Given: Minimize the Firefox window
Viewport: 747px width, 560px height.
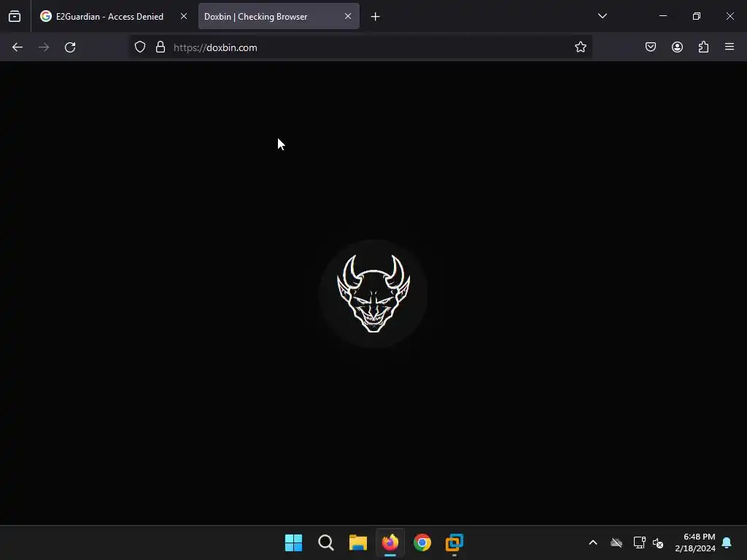Looking at the screenshot, I should click(662, 16).
